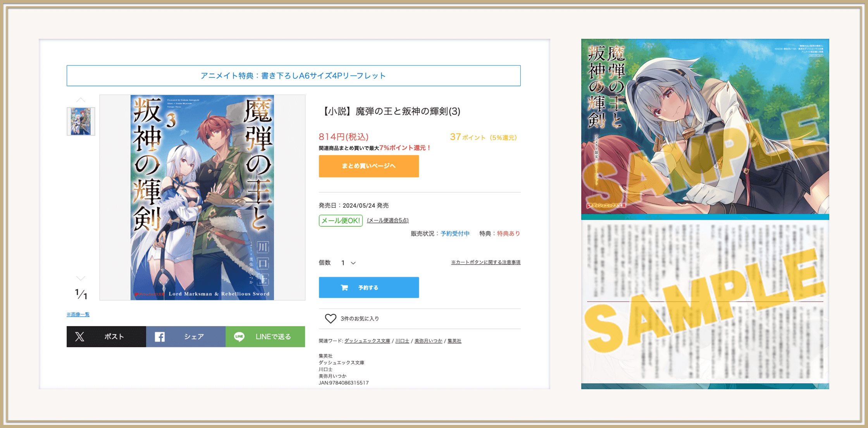Viewport: 868px width, 428px height.
Task: Click the down chevron below the image list
Action: click(81, 278)
